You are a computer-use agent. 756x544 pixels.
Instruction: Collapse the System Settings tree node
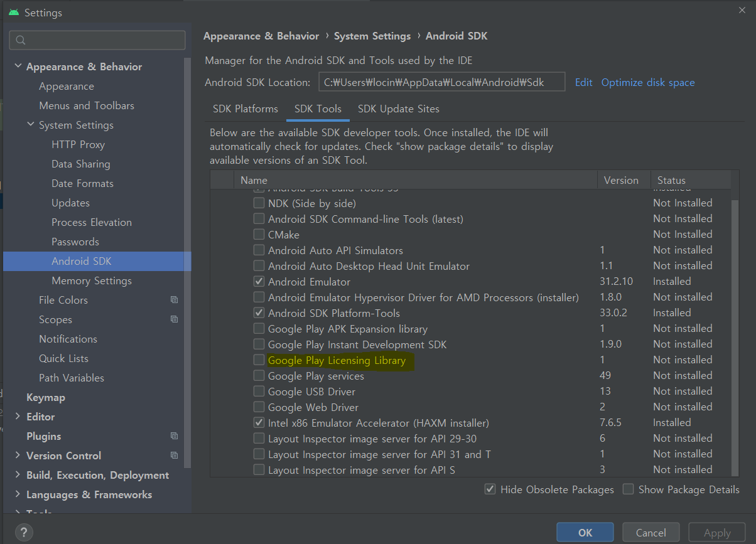pyautogui.click(x=31, y=125)
